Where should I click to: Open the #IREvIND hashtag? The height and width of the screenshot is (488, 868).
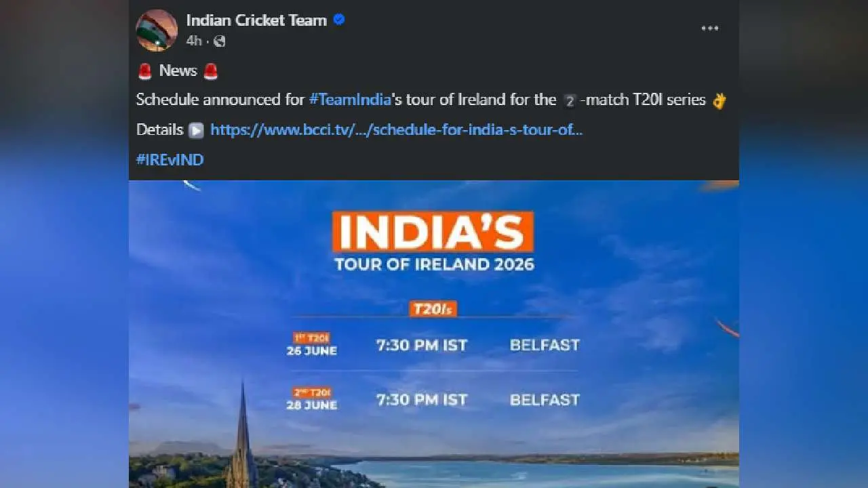pyautogui.click(x=170, y=160)
